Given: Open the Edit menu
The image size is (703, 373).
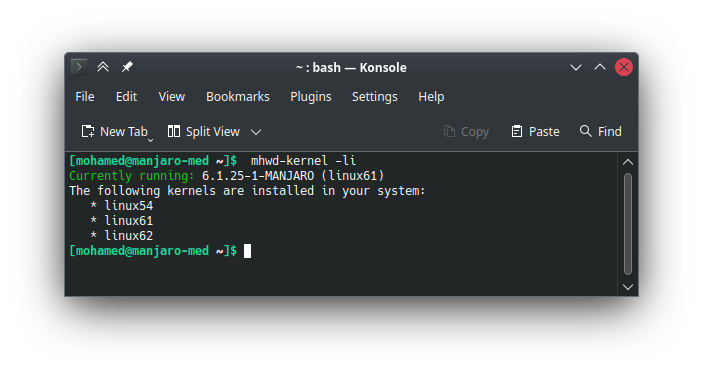Looking at the screenshot, I should point(126,96).
